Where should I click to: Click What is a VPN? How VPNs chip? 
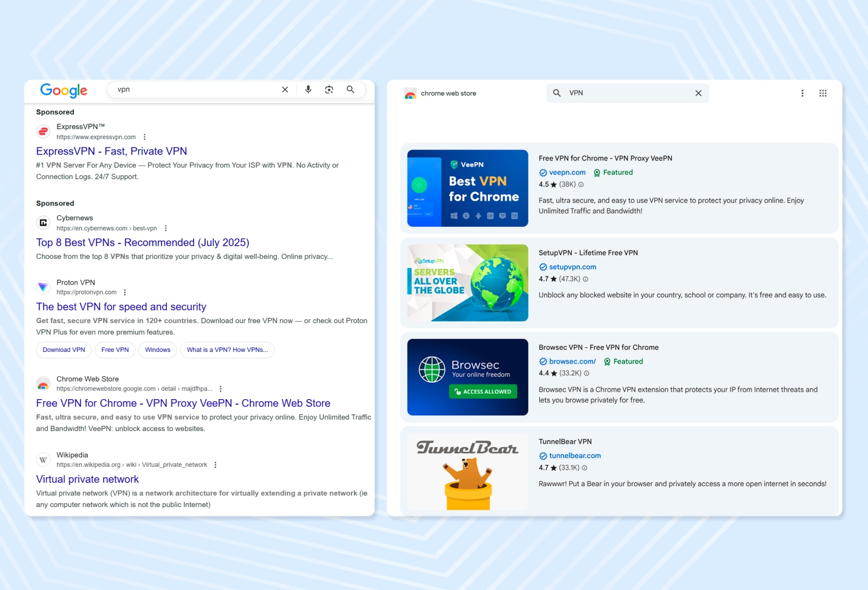pyautogui.click(x=227, y=350)
